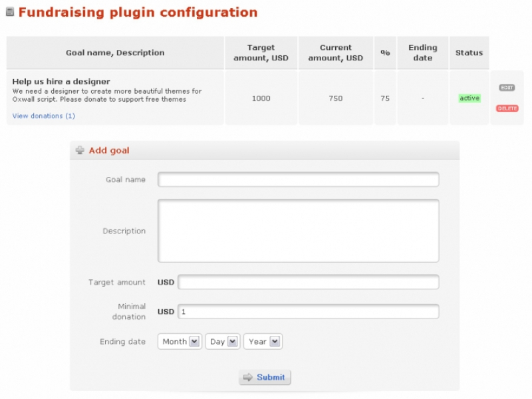This screenshot has height=399, width=532.
Task: Expand the Month dropdown for ending date
Action: (180, 342)
